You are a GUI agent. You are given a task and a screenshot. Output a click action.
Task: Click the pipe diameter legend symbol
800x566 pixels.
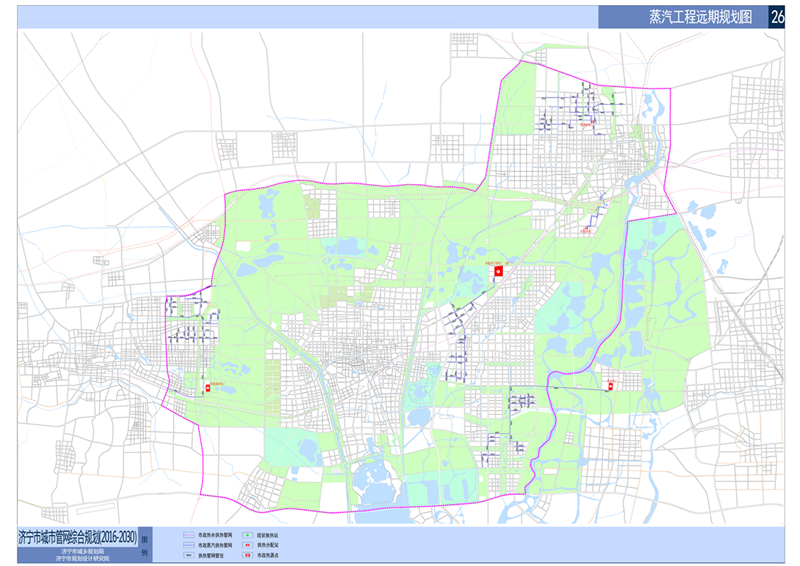pos(189,555)
